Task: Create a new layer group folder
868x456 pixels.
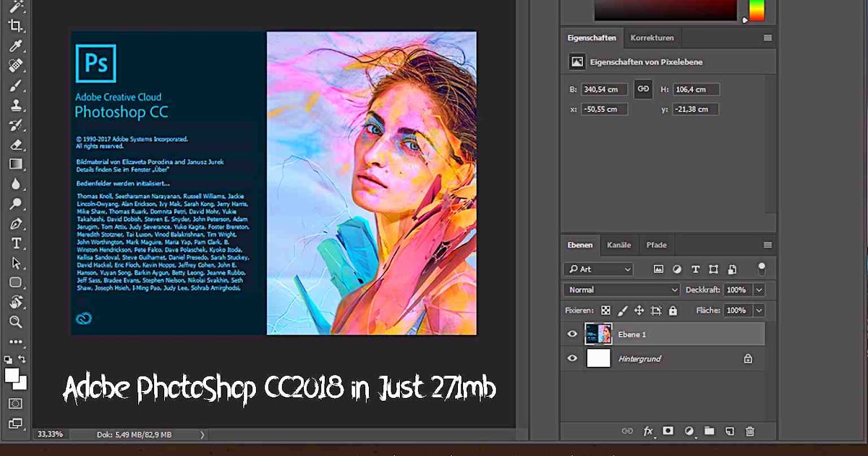Action: point(710,431)
